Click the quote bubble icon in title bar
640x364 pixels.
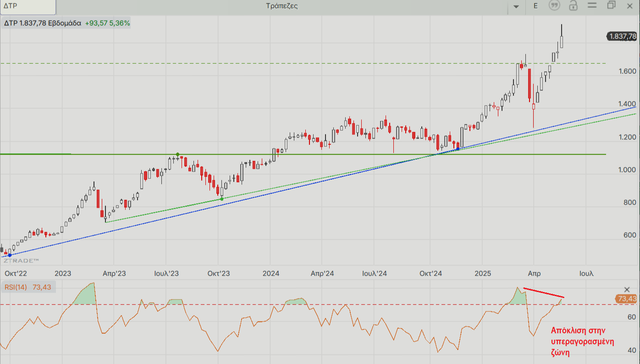click(555, 6)
